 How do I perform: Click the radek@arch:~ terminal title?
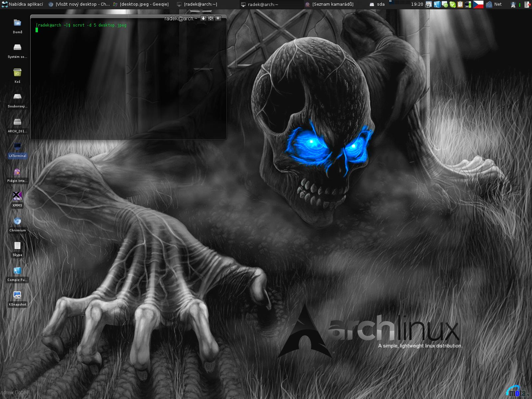click(181, 19)
